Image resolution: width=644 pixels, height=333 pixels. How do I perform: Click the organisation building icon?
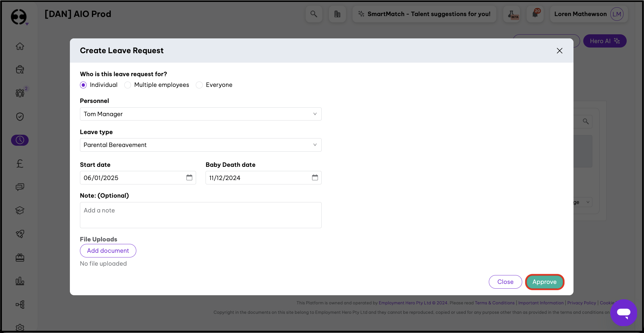337,14
